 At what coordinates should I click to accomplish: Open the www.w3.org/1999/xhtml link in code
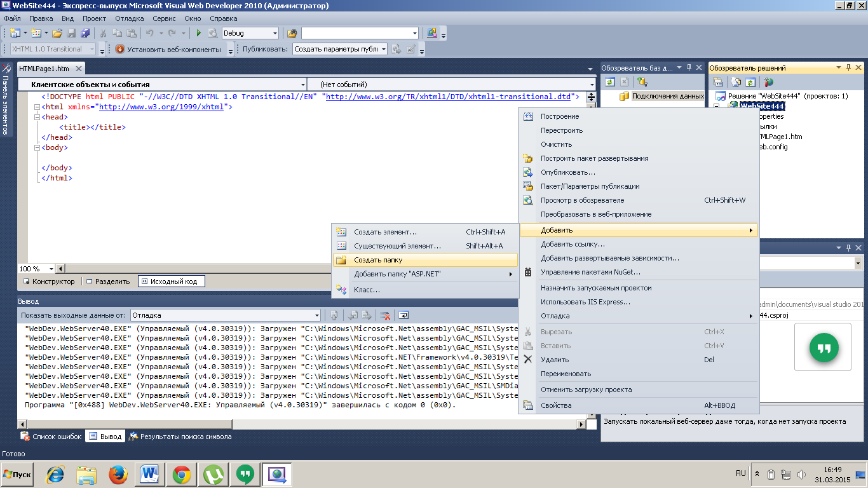coord(161,107)
